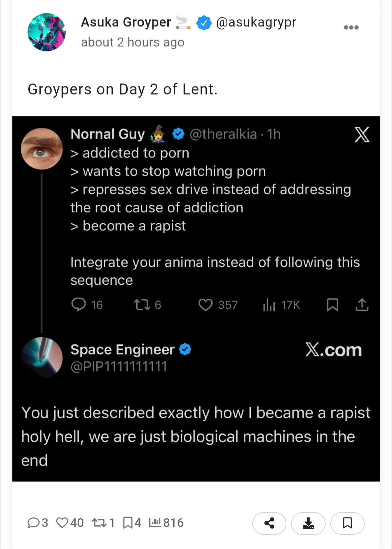
Task: Like the post with the heart icon
Action: pos(62,523)
